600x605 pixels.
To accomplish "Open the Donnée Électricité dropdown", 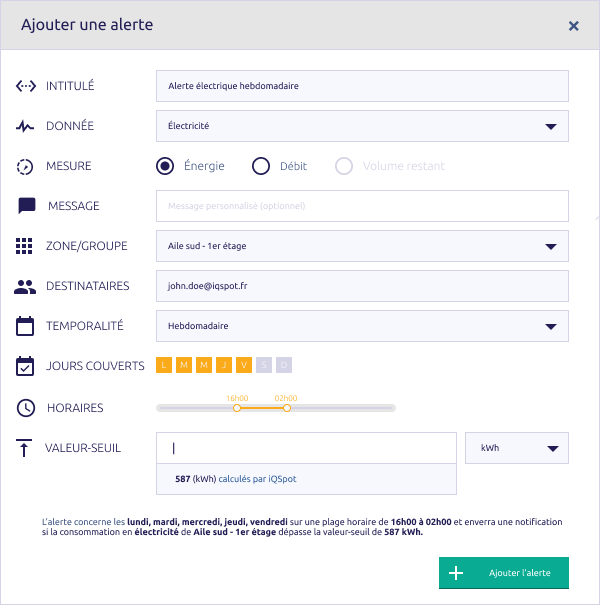I will pos(362,126).
